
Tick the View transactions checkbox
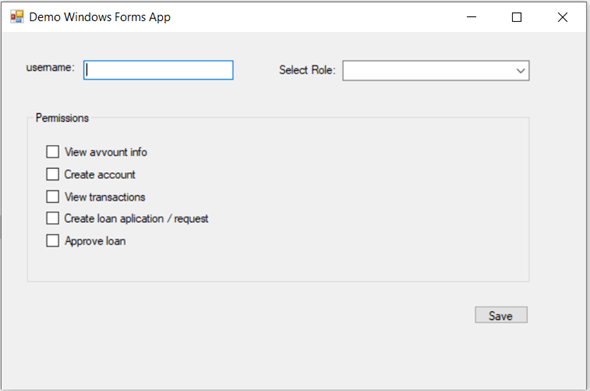[x=53, y=196]
